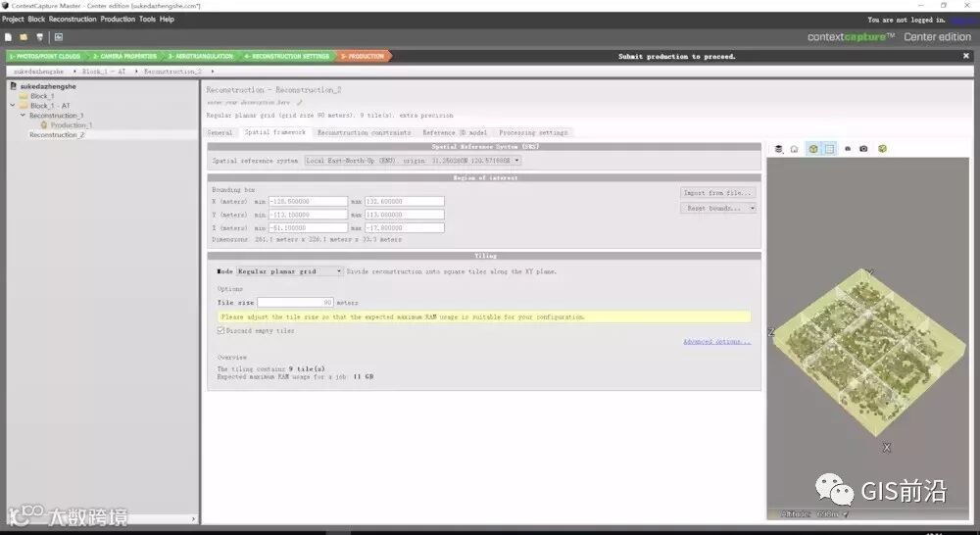This screenshot has width=980, height=535.
Task: Click the rightmost green cube icon in 3D toolbar
Action: [x=883, y=149]
